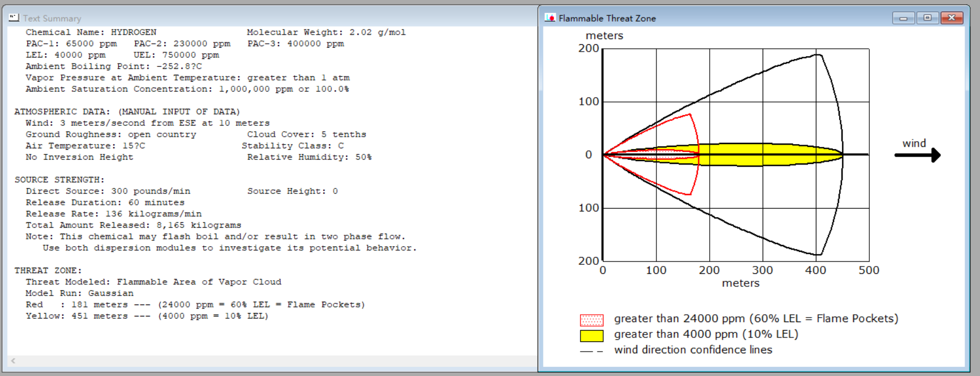Click the 'Red : 181 meters' result line
This screenshot has width=980, height=376.
[195, 305]
